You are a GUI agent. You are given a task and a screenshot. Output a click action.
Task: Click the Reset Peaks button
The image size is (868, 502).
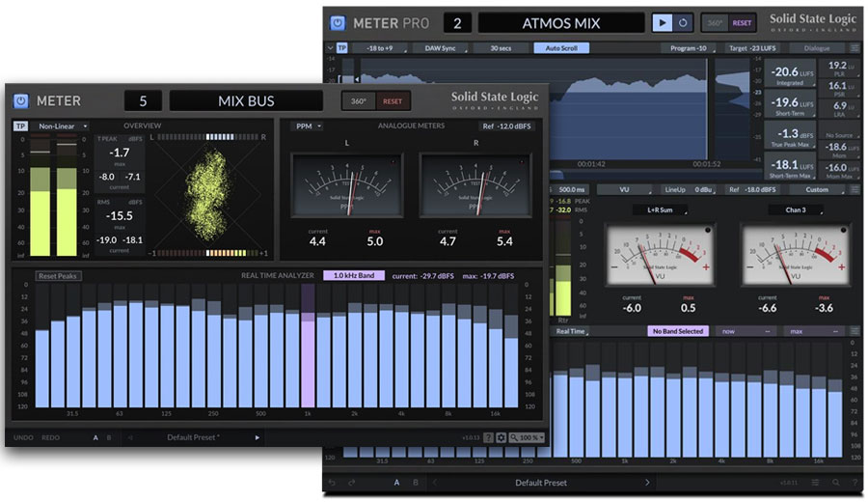(58, 276)
